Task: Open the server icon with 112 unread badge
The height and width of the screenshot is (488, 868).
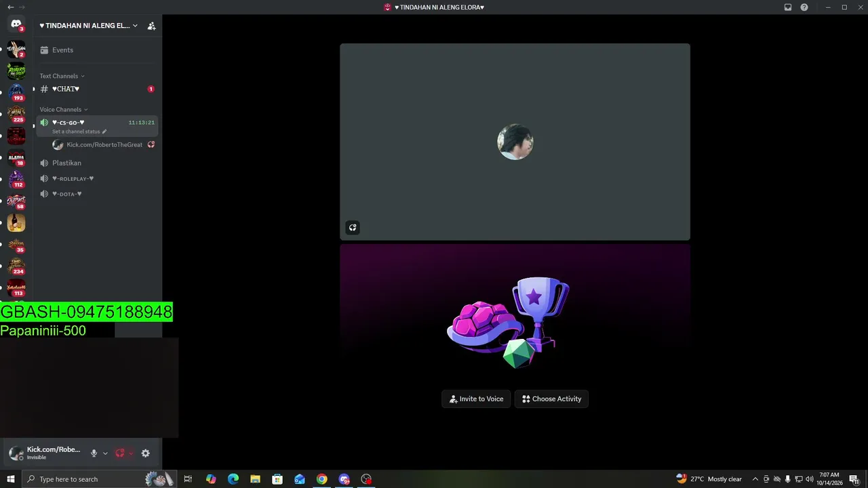Action: tap(16, 179)
